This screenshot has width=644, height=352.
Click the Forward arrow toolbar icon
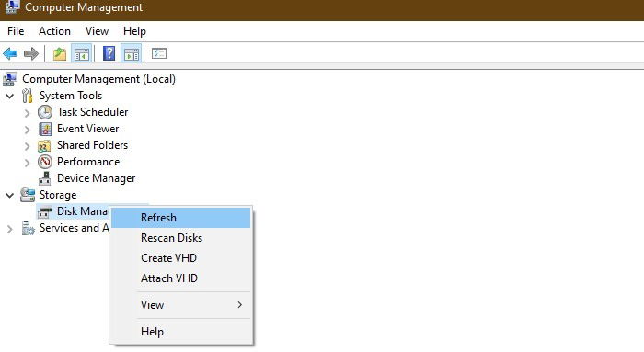pyautogui.click(x=31, y=53)
